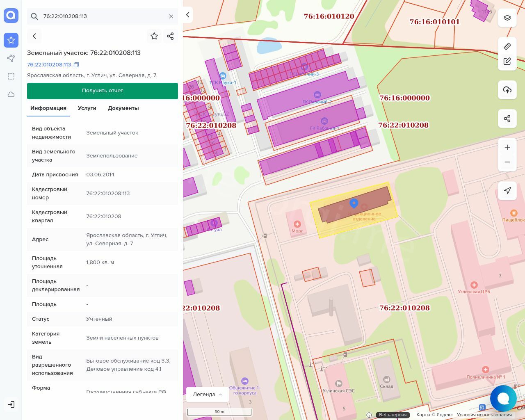This screenshot has width=525, height=420.
Task: Click the logout icon at sidebar bottom
Action: click(x=11, y=404)
